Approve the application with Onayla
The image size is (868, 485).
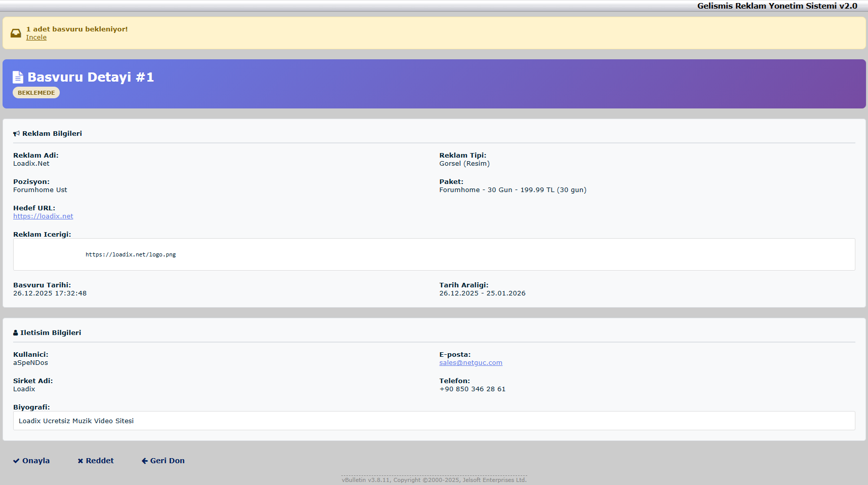coord(35,461)
